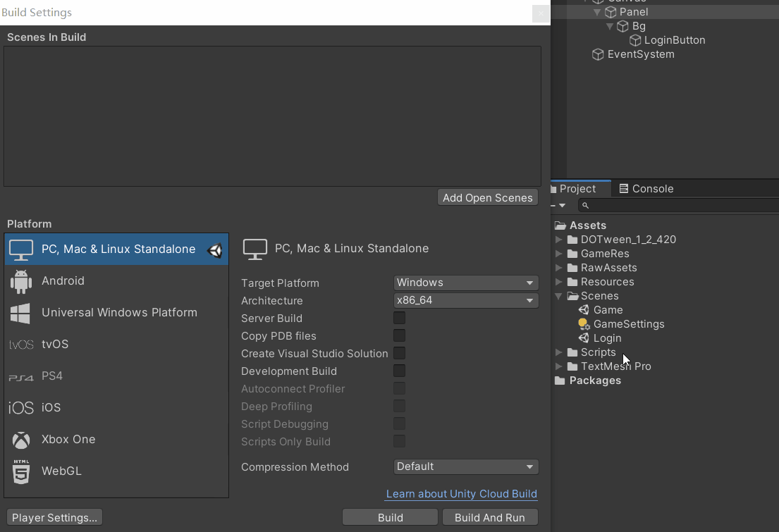Click the Assets root folder icon

560,225
